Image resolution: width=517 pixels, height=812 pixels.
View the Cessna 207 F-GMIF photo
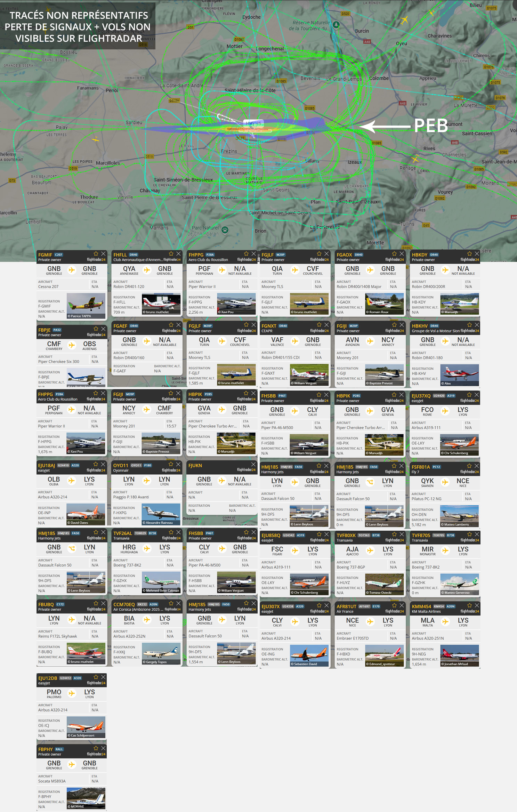click(86, 305)
